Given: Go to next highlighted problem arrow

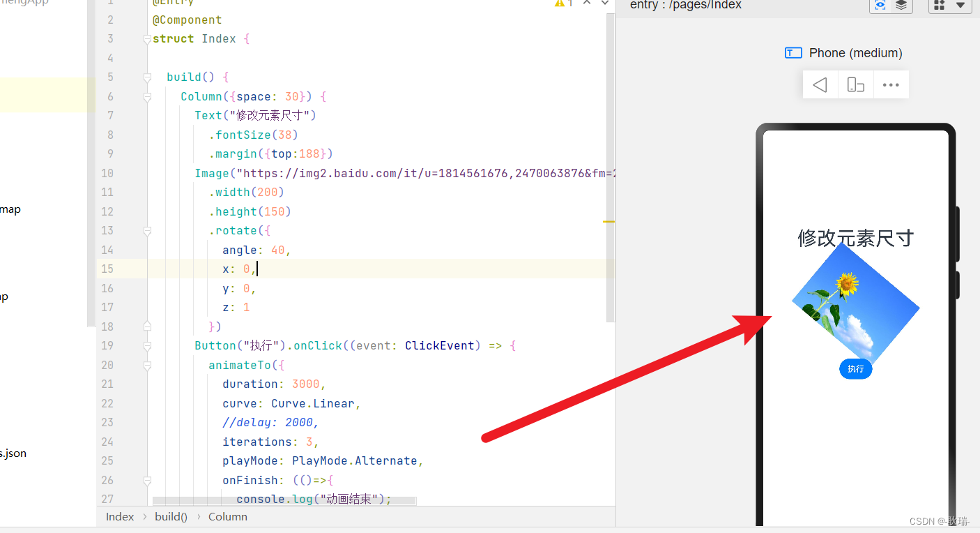Looking at the screenshot, I should (604, 3).
